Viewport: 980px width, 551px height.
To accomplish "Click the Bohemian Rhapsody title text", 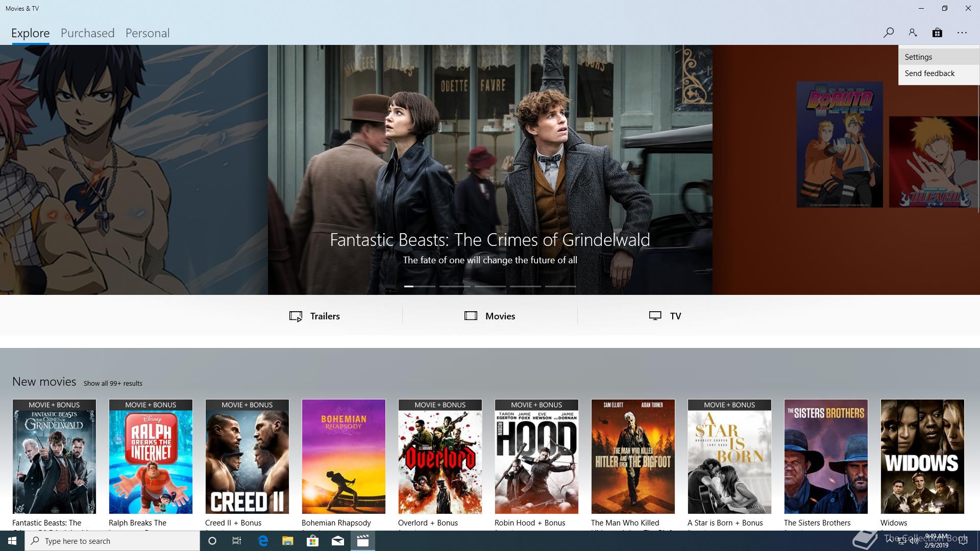I will pos(336,523).
